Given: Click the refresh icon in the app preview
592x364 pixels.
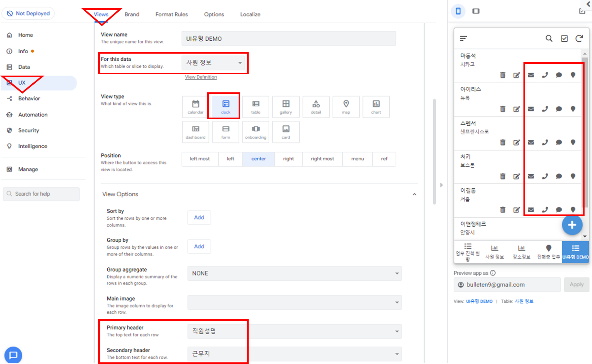Looking at the screenshot, I should 579,38.
